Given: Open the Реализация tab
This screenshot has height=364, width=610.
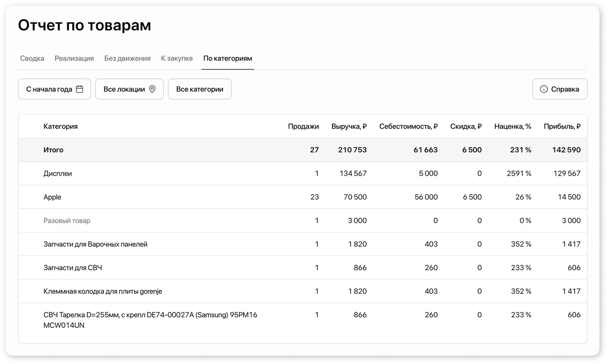Looking at the screenshot, I should click(x=74, y=58).
